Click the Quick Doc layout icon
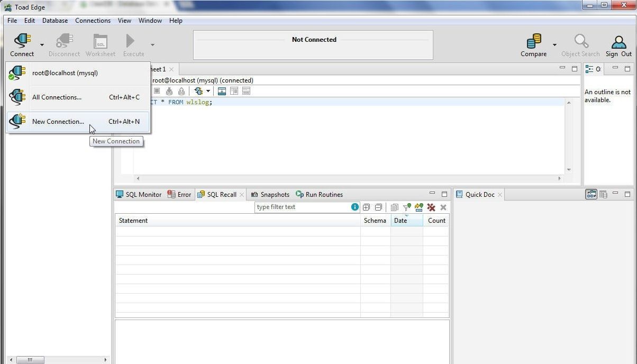The image size is (637, 364). pyautogui.click(x=603, y=194)
